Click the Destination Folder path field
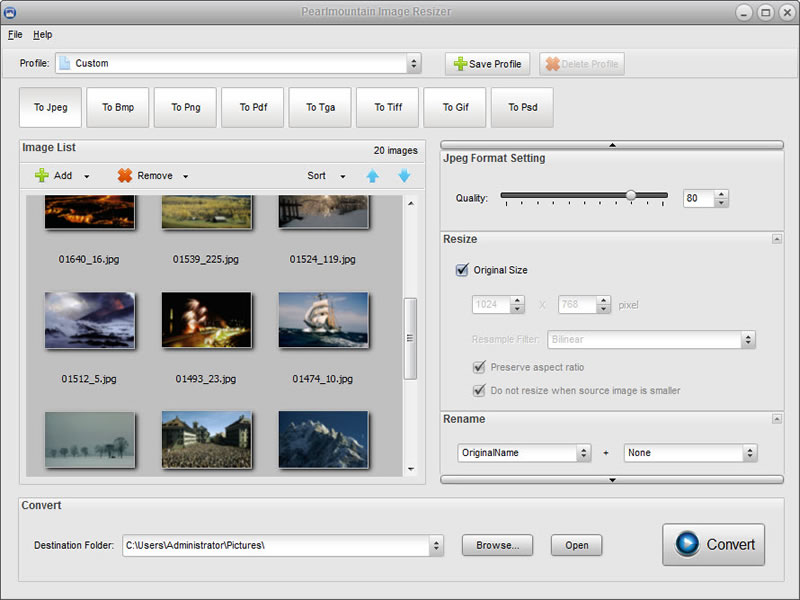The height and width of the screenshot is (600, 800). click(276, 545)
